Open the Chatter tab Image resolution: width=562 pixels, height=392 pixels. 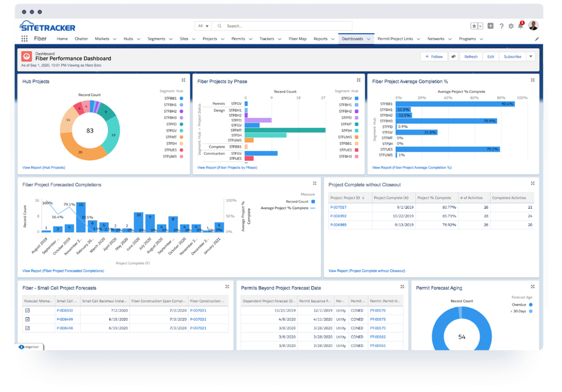coord(82,39)
